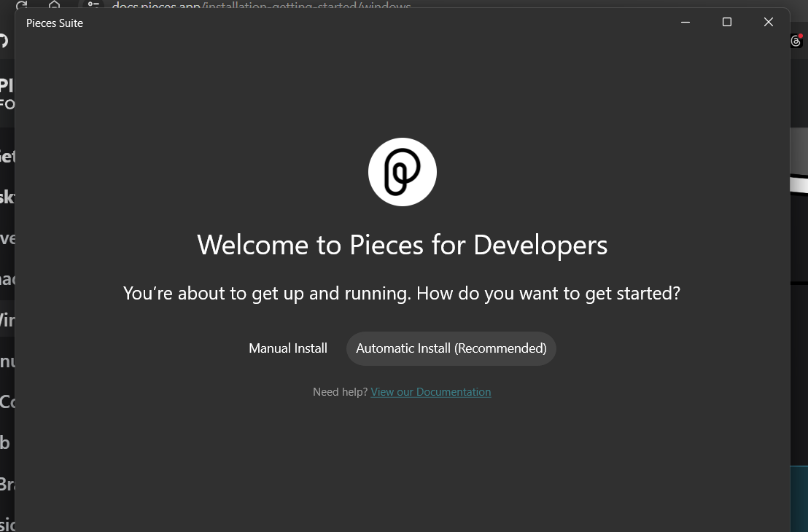The image size is (808, 532).
Task: Click the truncated Win sidebar item behind installer
Action: pos(7,320)
